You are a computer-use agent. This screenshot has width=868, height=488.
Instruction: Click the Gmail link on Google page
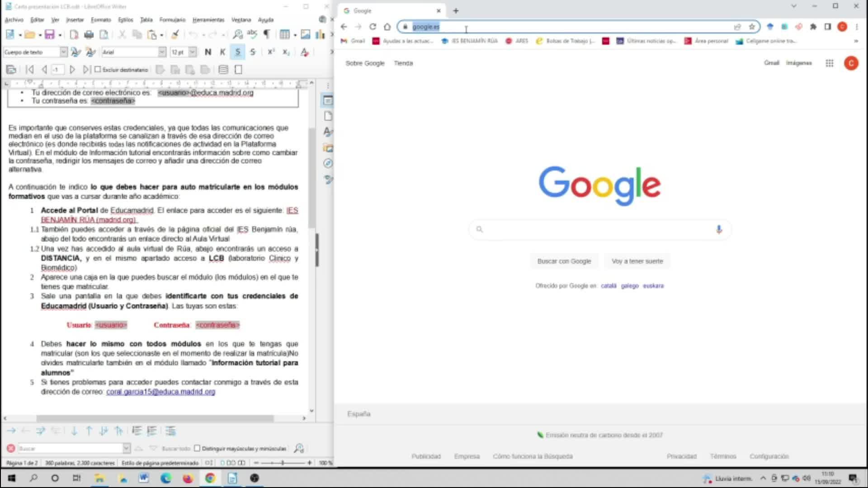[771, 63]
